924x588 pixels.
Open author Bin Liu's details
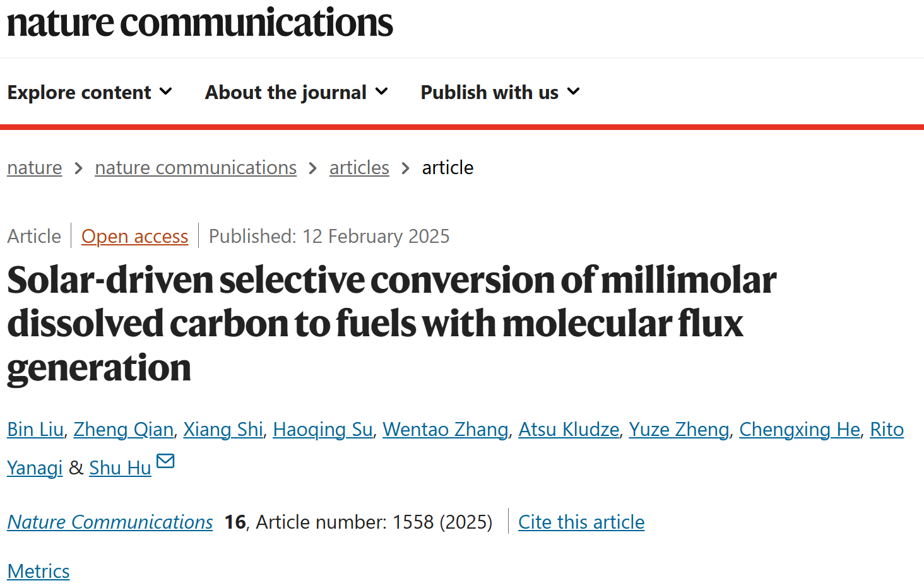click(x=35, y=430)
